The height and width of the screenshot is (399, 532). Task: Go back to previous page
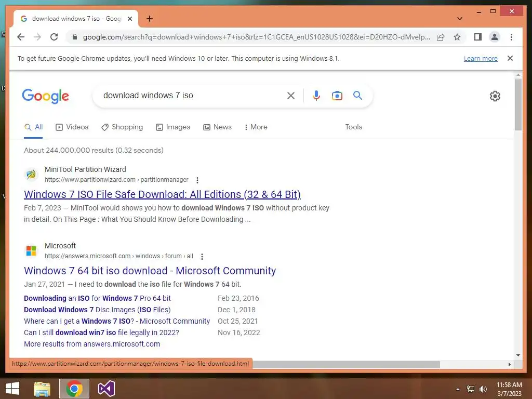point(21,37)
